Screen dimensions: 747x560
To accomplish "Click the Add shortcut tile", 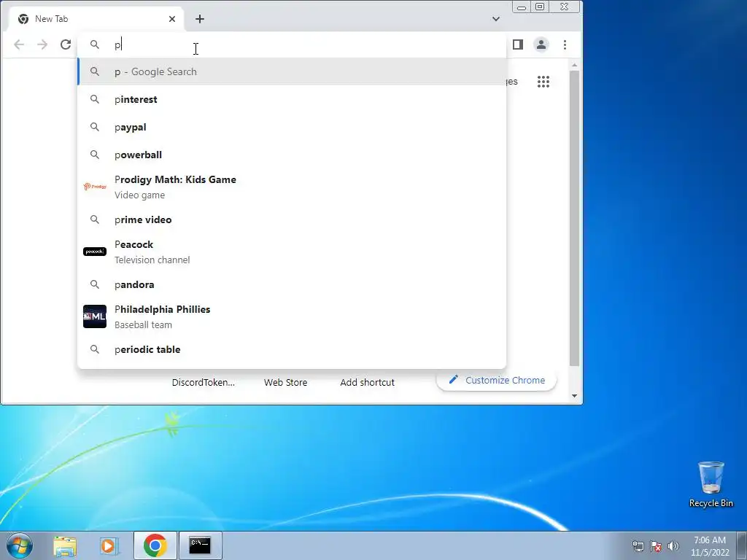I will click(x=368, y=382).
